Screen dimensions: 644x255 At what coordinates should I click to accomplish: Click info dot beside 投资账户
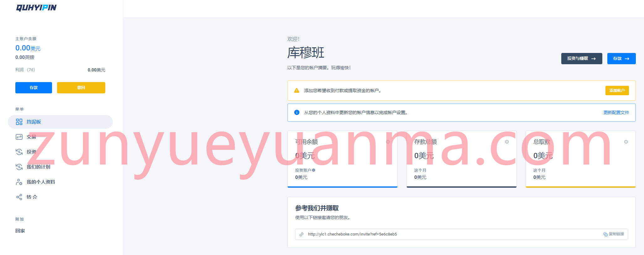point(314,170)
